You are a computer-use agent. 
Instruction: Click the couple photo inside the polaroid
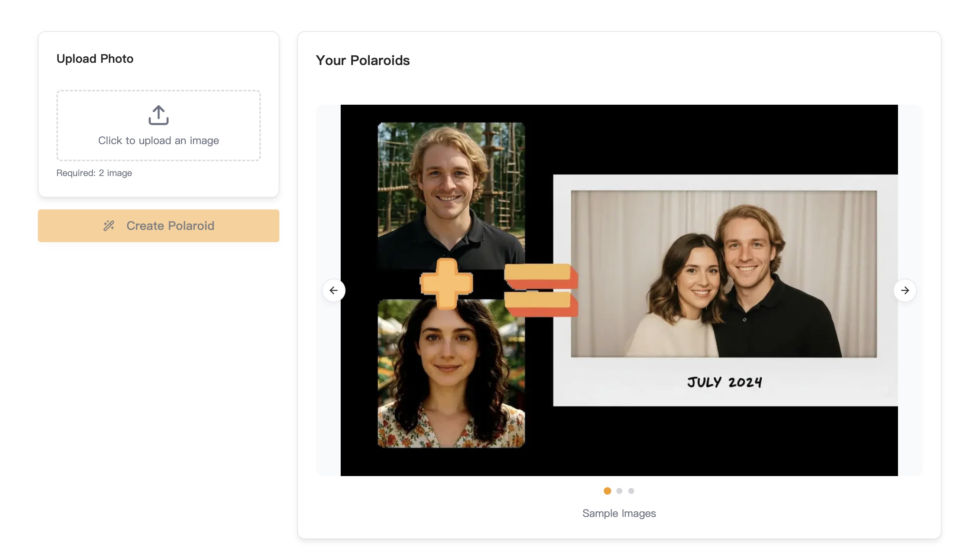click(x=723, y=274)
